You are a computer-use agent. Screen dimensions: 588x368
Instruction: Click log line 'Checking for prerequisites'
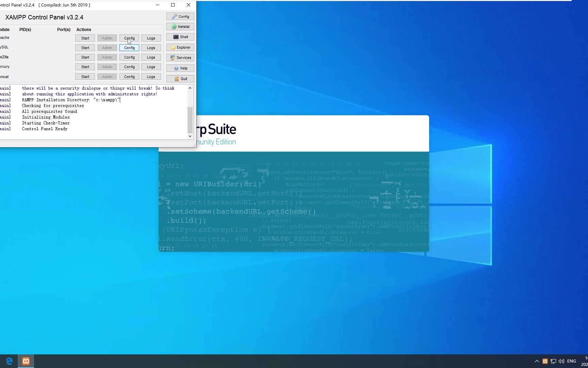pos(53,106)
